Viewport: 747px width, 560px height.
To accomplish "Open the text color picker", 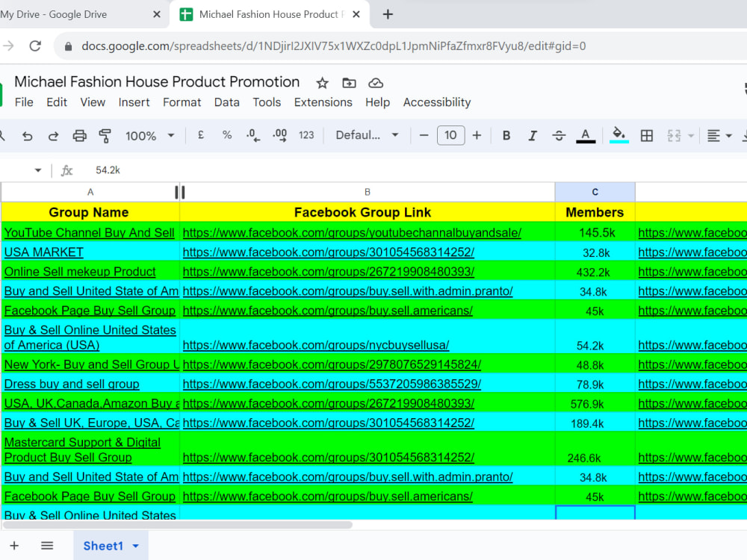I will [586, 136].
